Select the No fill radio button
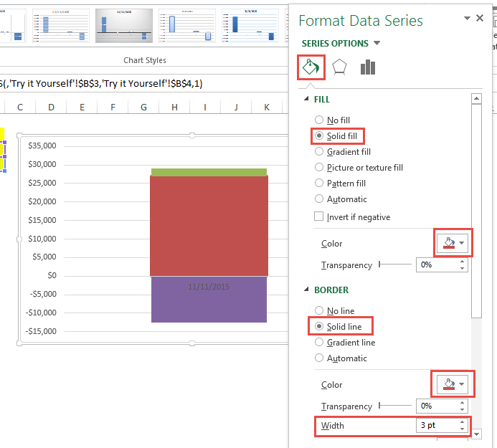 [x=319, y=120]
